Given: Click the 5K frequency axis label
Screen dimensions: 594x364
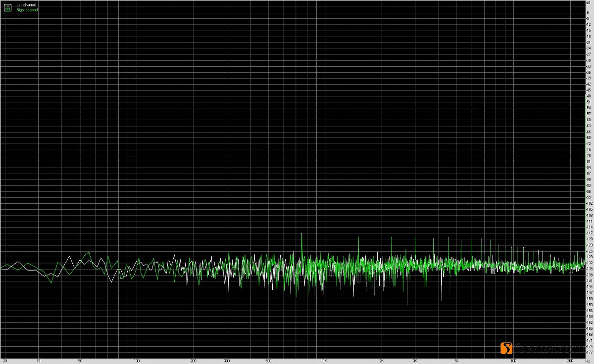Looking at the screenshot, I should 457,361.
